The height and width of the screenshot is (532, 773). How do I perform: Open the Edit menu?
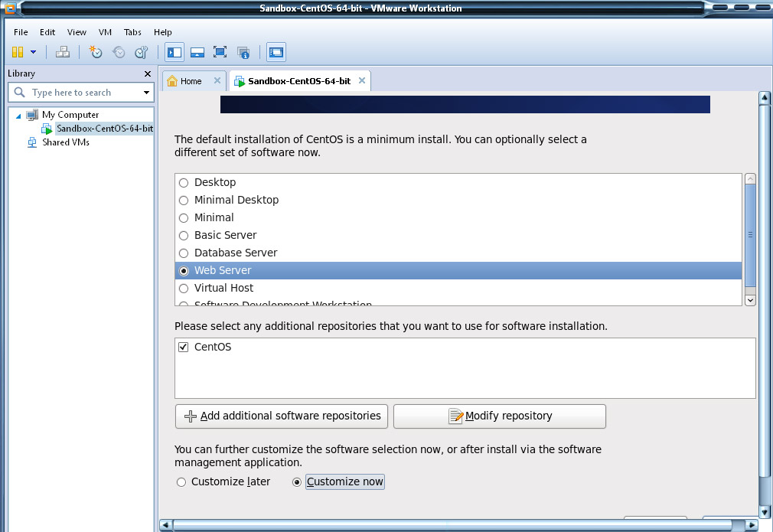click(47, 32)
